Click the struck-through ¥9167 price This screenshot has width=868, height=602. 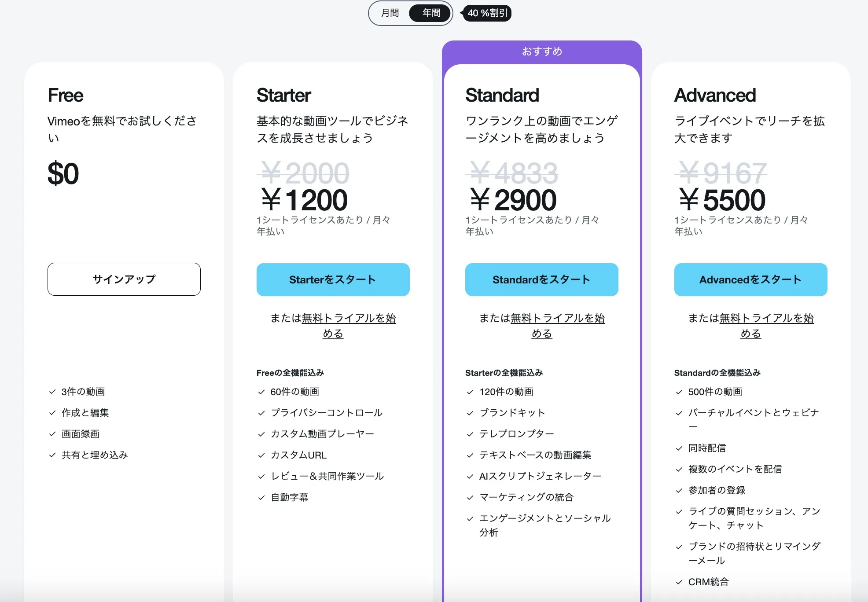coord(721,173)
